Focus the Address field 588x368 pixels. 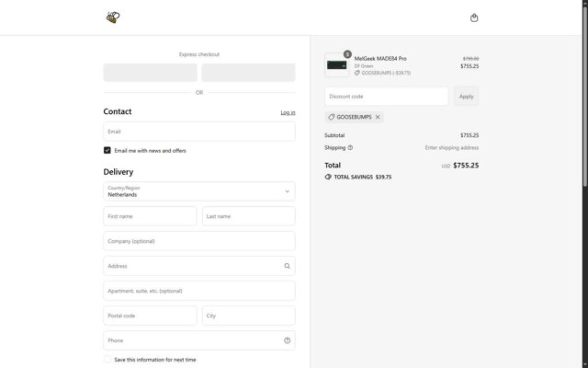(199, 266)
